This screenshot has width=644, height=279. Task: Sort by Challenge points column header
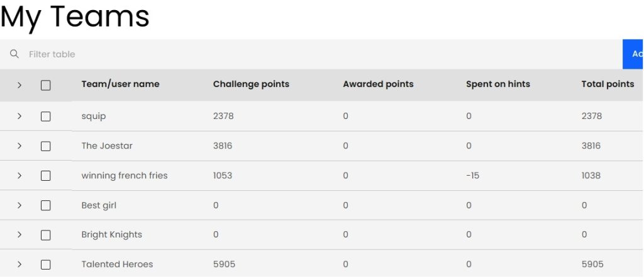pos(251,84)
